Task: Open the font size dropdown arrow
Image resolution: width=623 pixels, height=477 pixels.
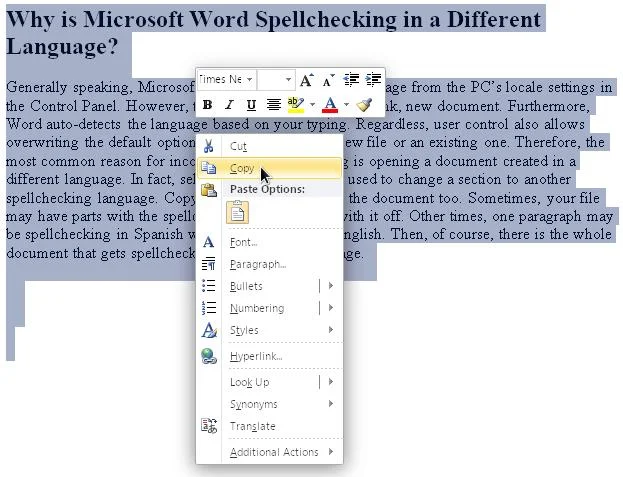Action: click(288, 79)
